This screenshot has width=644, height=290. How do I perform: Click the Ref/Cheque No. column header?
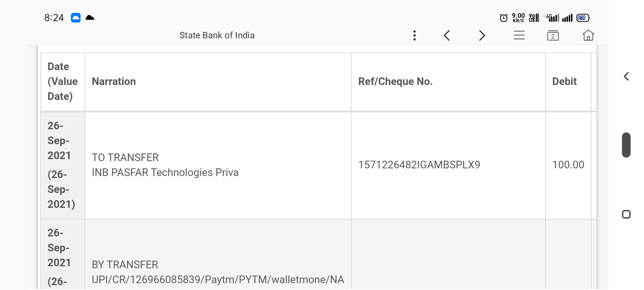395,81
